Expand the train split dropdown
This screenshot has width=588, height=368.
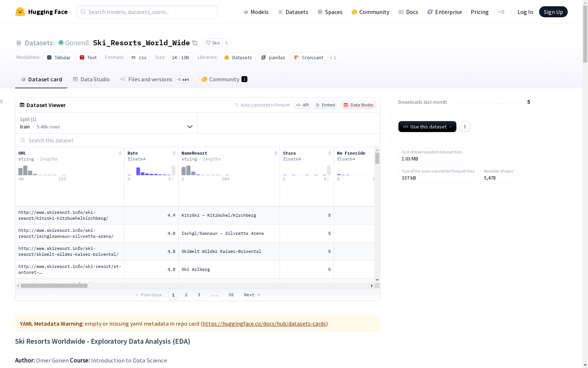(106, 123)
